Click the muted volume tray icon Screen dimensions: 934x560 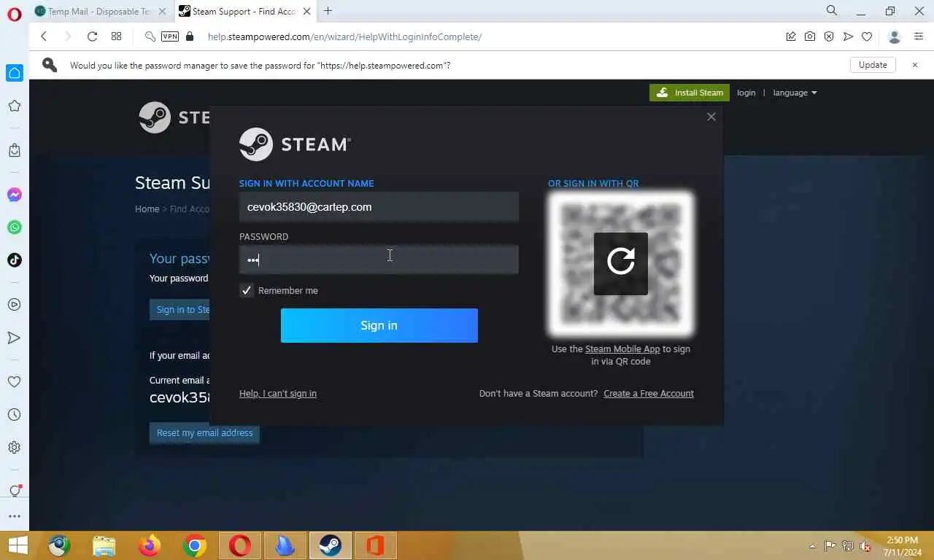(865, 545)
